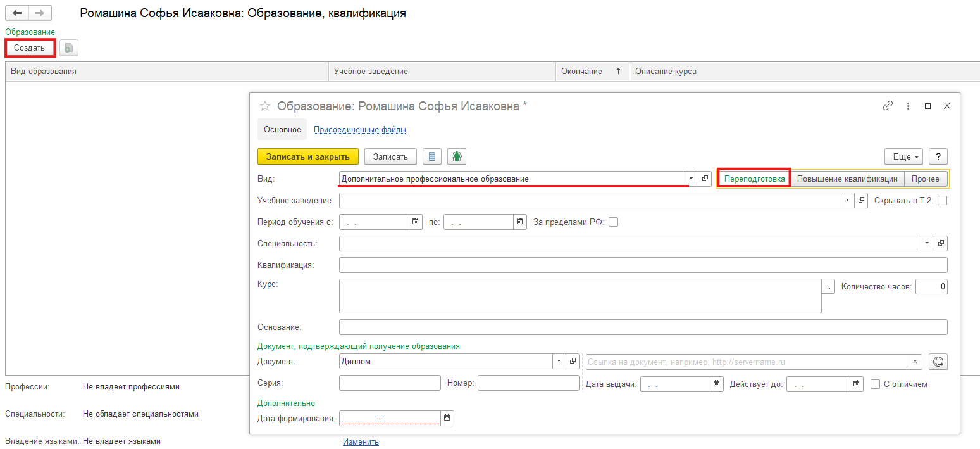The height and width of the screenshot is (449, 980).
Task: Open help with the ? button
Action: tap(938, 156)
